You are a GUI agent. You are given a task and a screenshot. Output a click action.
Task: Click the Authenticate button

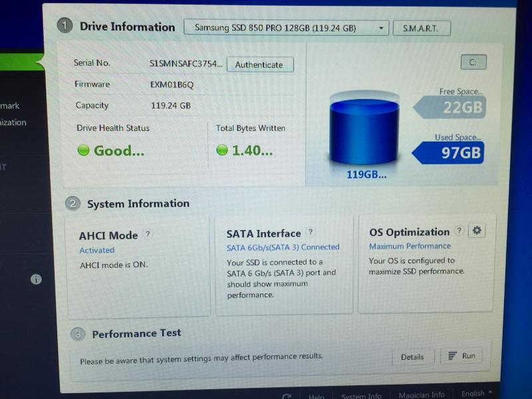point(260,65)
